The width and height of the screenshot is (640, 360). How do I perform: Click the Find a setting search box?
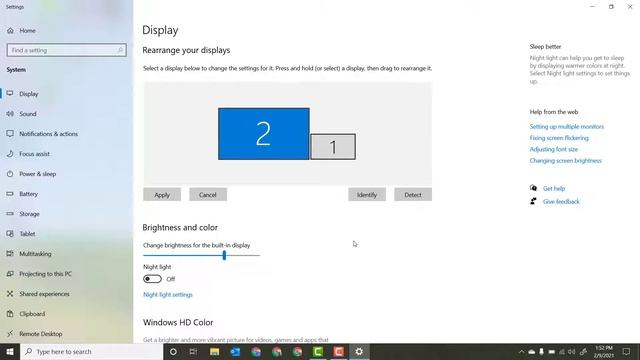(x=67, y=50)
